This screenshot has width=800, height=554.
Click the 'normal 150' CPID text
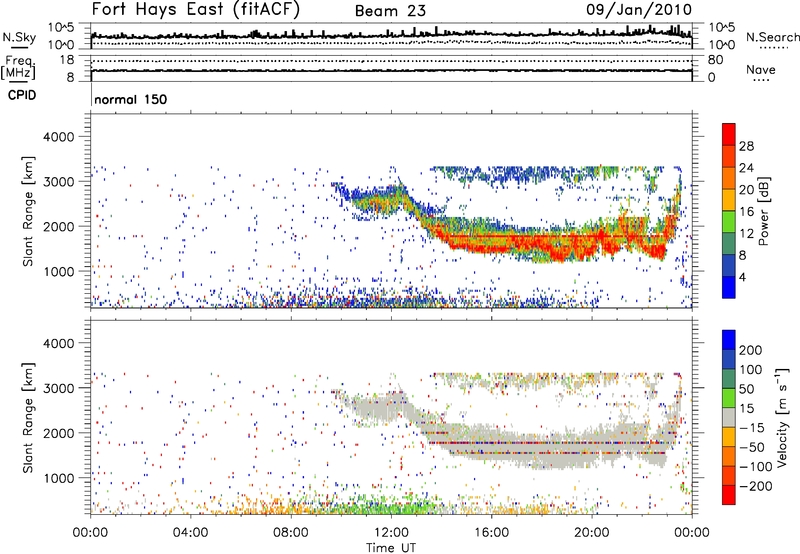coord(131,99)
